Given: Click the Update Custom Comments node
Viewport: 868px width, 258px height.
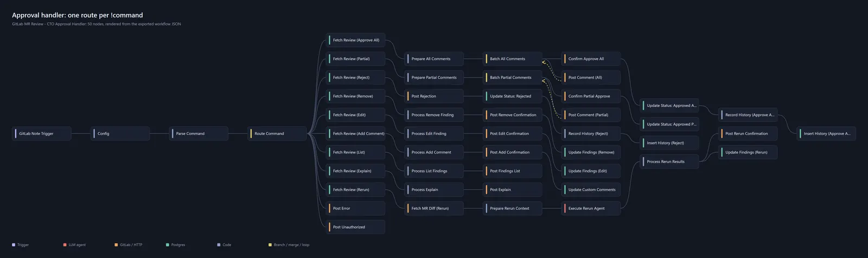Looking at the screenshot, I should 591,190.
